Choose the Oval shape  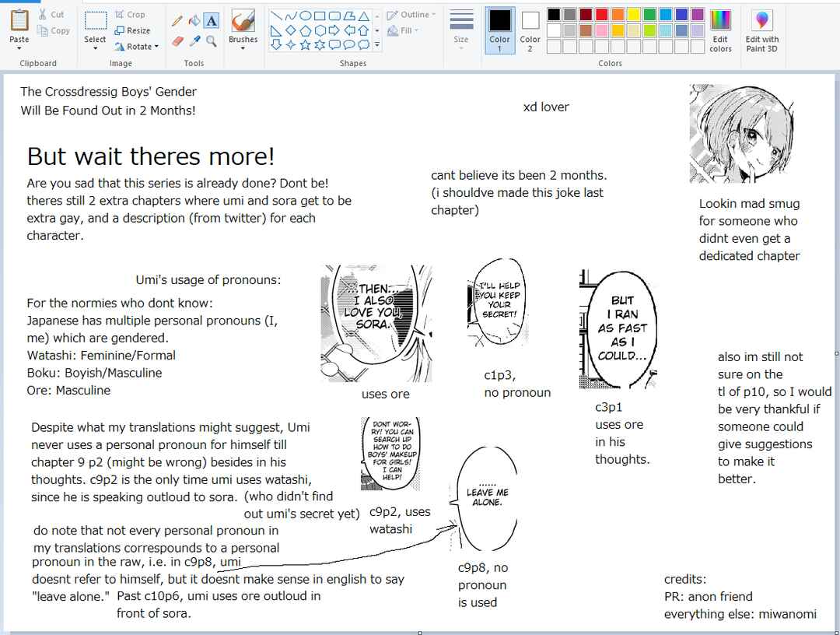point(305,16)
